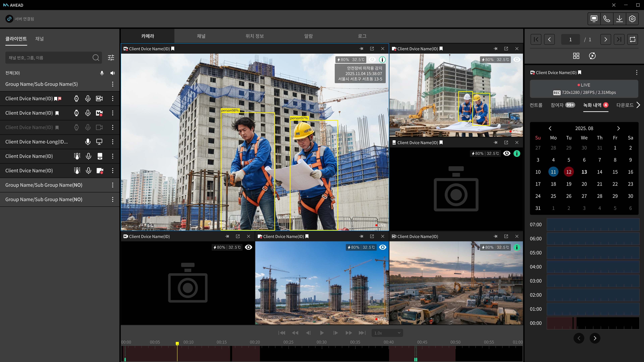This screenshot has height=362, width=644.
Task: Go to next month in the calendar
Action: (x=619, y=128)
